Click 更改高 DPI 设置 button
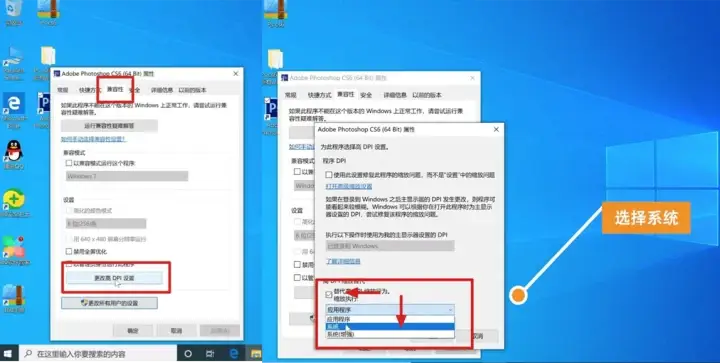This screenshot has width=720, height=363. pos(114,278)
